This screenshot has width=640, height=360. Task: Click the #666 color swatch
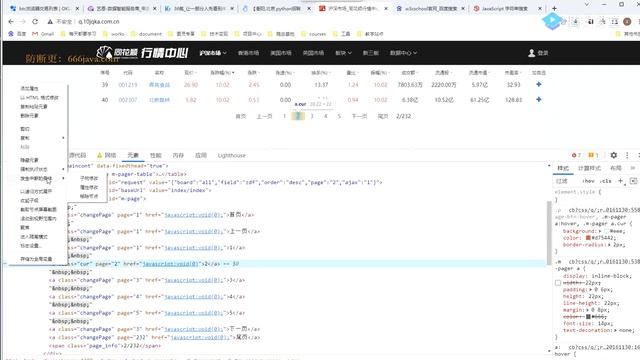(588, 317)
